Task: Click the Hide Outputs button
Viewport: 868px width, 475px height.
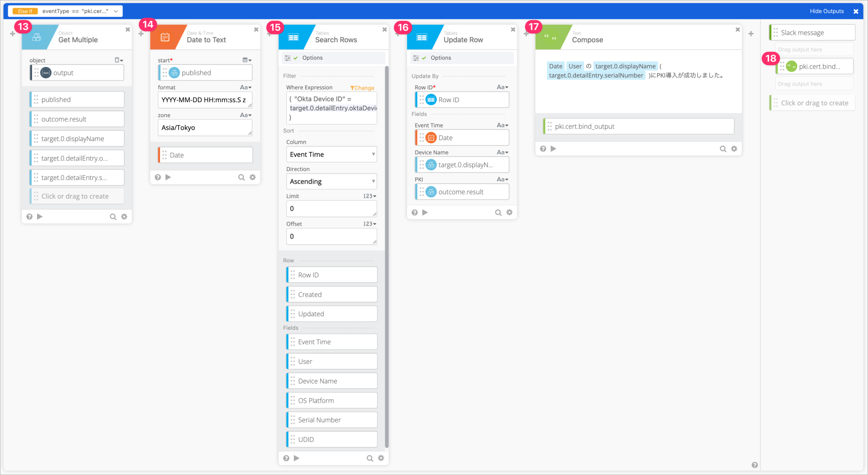Action: pyautogui.click(x=826, y=11)
